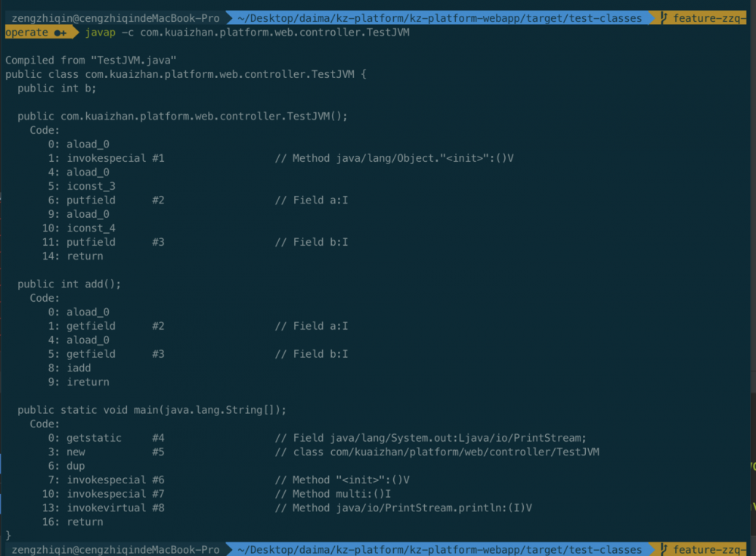
Task: Click the 'Code:' label under main()
Action: click(45, 424)
